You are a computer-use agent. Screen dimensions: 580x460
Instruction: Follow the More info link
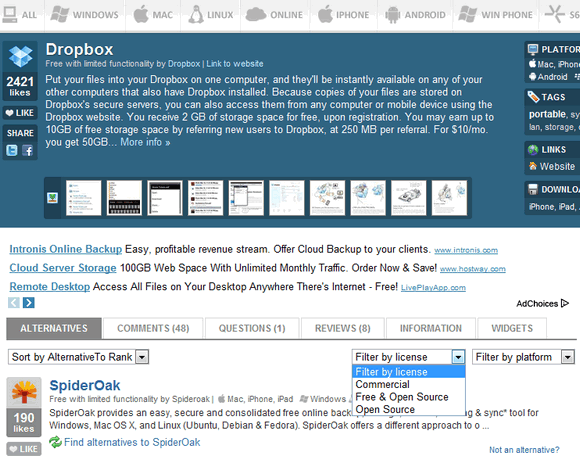145,142
